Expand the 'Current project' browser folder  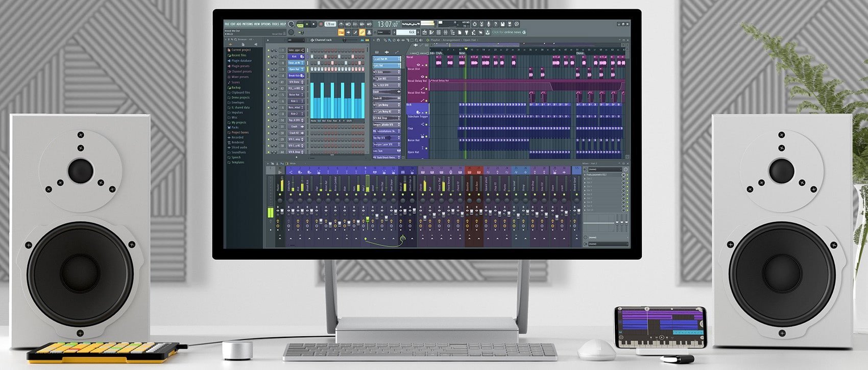(241, 50)
